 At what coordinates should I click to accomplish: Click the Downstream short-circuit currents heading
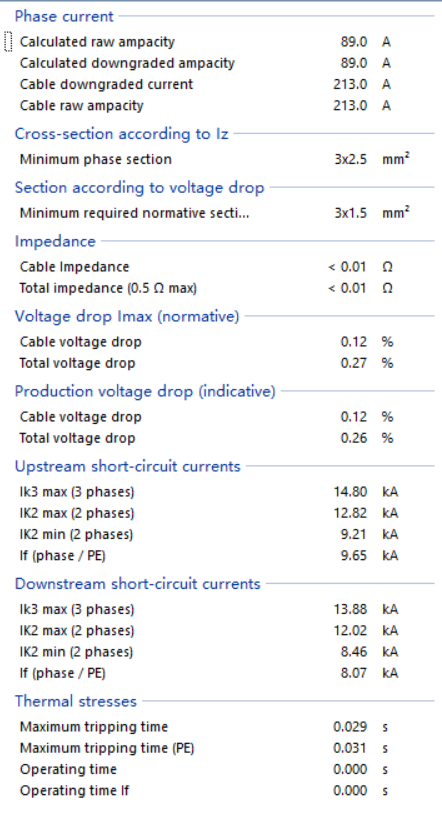pos(137,583)
